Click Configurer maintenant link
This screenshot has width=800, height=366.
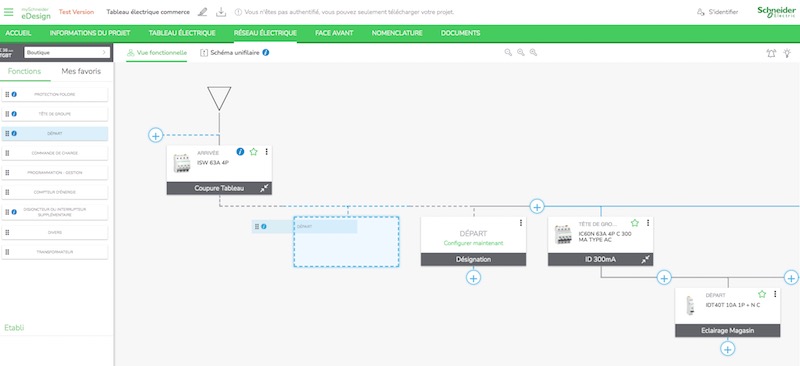click(473, 243)
